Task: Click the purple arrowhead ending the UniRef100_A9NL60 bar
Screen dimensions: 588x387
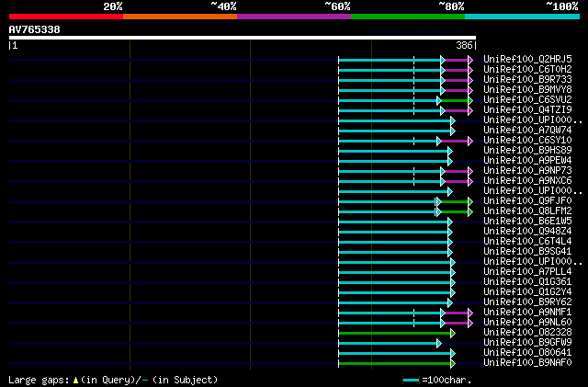Action: point(470,324)
